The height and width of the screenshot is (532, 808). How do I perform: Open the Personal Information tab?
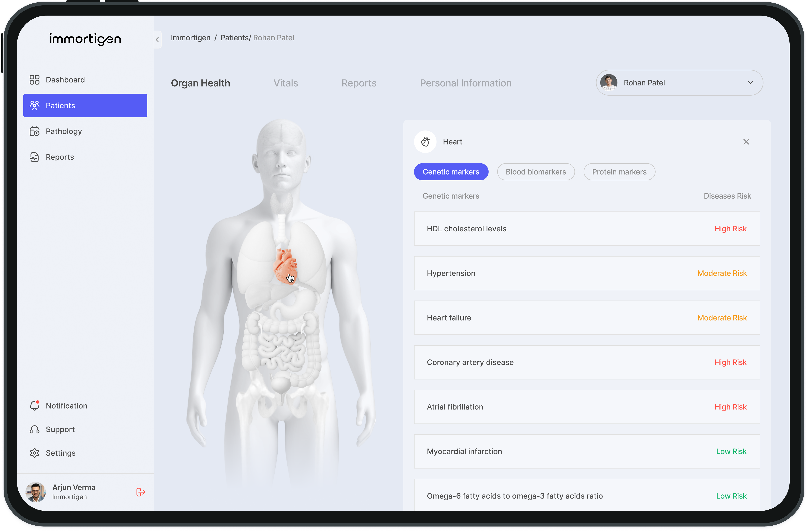[465, 83]
